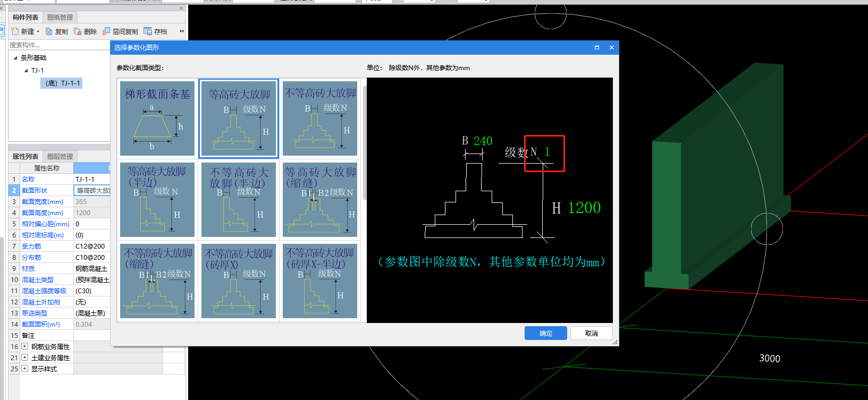Screen dimensions: 868x400
Task: Click the 备注 property row
Action: tap(60, 336)
